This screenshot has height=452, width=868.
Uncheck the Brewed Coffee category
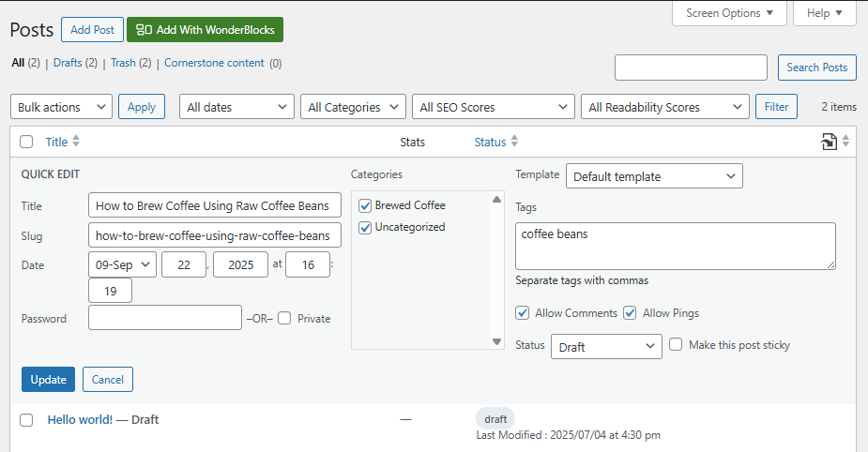coord(365,205)
